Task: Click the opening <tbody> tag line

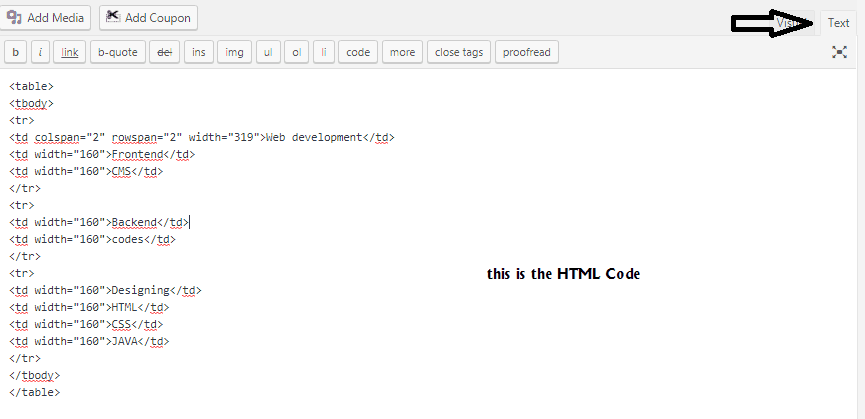Action: (x=31, y=104)
